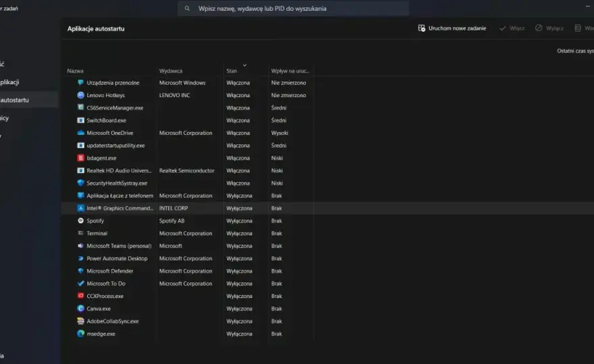
Task: Click Włączona status in bdagent.exe row
Action: (x=238, y=158)
